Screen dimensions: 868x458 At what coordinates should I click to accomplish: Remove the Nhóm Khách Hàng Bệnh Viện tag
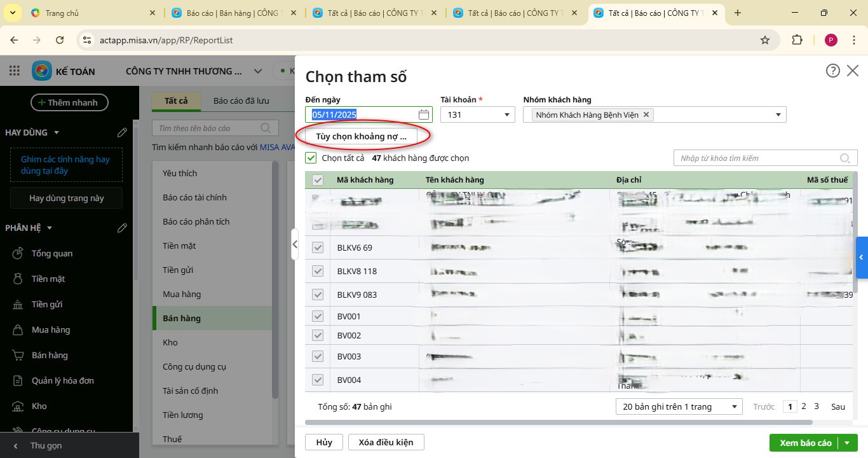(646, 114)
